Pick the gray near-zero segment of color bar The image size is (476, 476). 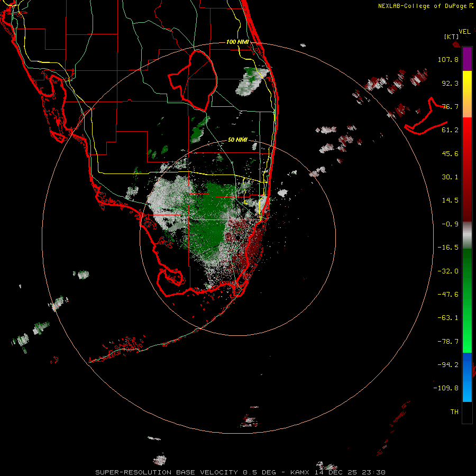467,235
